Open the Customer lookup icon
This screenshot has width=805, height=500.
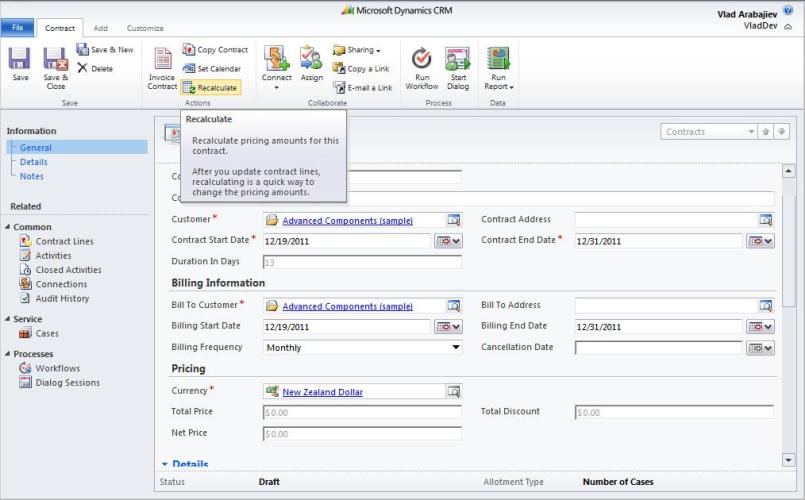(454, 220)
